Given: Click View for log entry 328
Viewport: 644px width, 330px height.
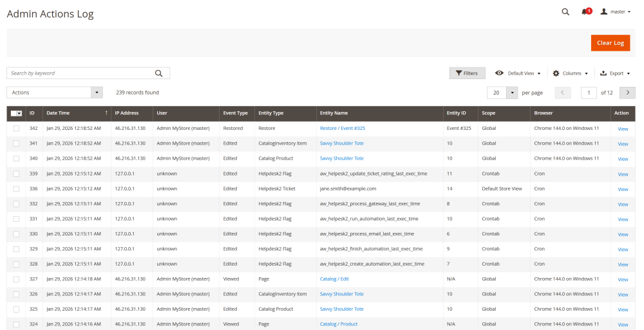Looking at the screenshot, I should (623, 264).
